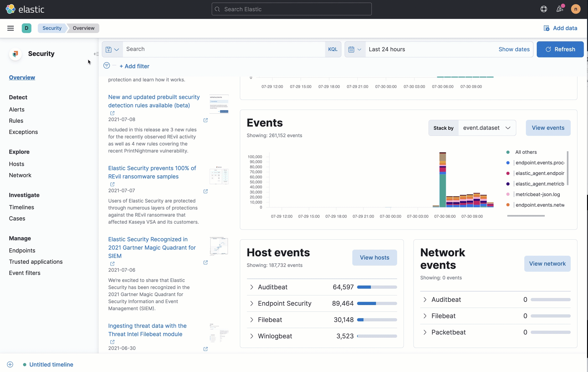588x372 pixels.
Task: Click the space selector D badge
Action: click(27, 28)
